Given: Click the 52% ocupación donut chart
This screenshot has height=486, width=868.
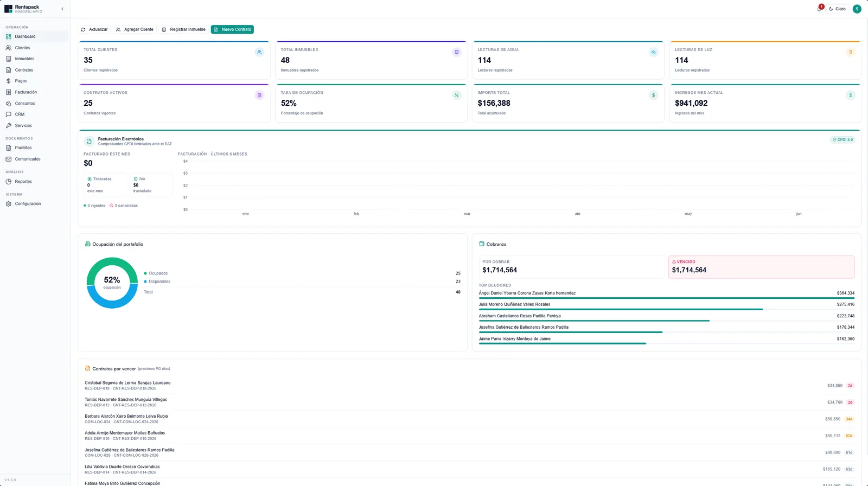Looking at the screenshot, I should 112,283.
